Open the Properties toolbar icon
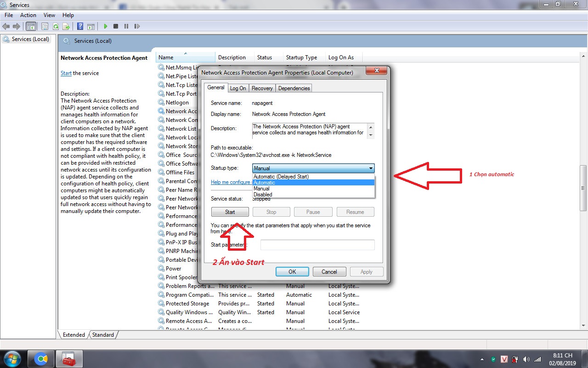 pos(45,26)
